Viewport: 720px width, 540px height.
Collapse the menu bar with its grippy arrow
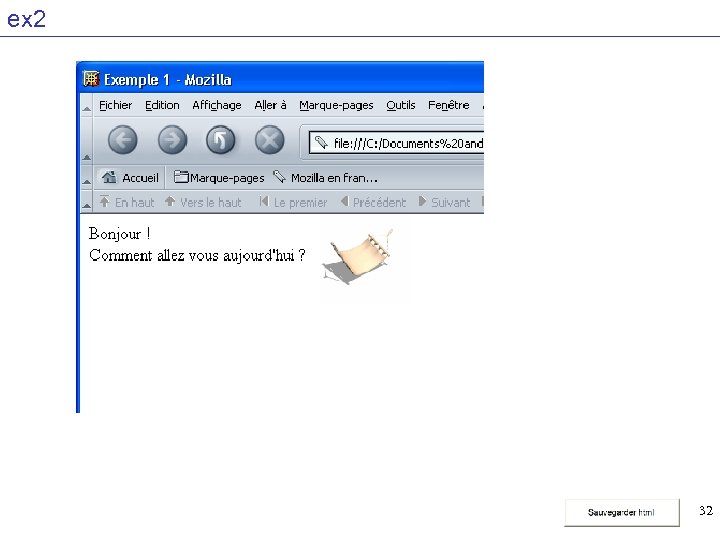pos(86,106)
